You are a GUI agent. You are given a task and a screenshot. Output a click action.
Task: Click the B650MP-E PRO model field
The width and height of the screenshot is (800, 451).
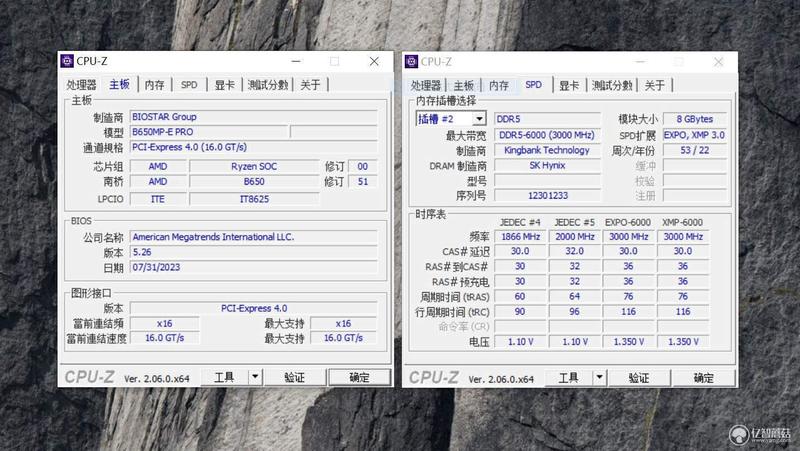click(209, 132)
